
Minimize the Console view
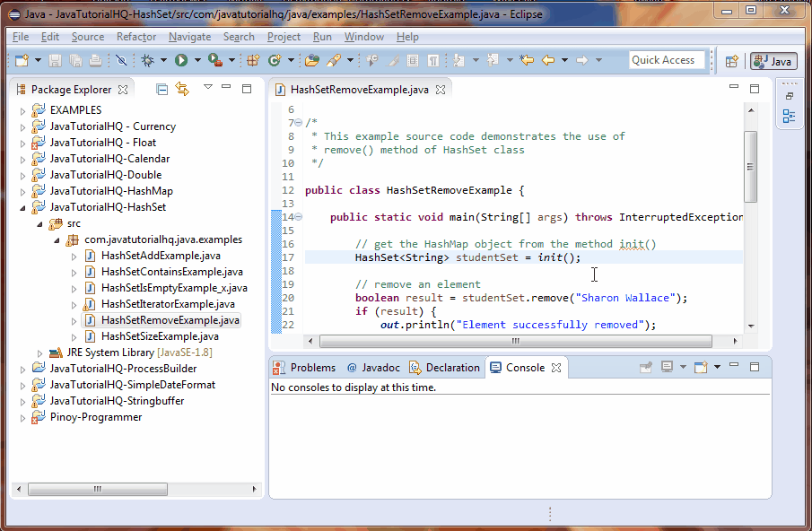(734, 366)
